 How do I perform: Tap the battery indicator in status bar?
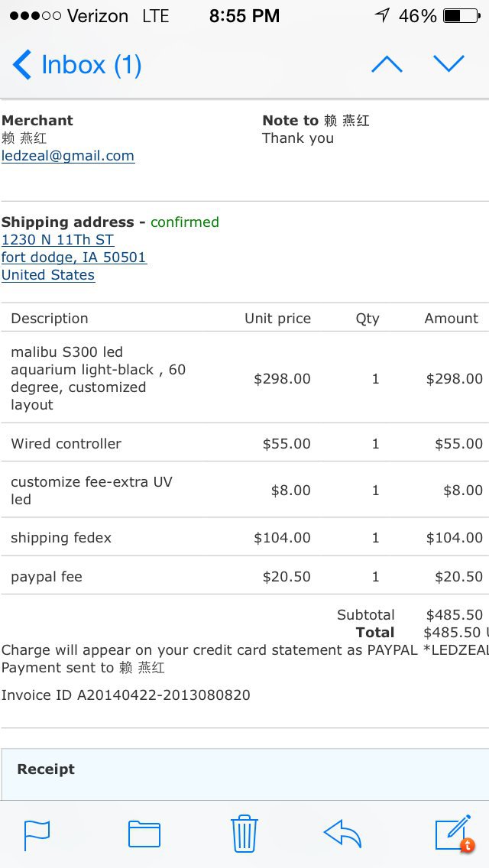coord(461,16)
